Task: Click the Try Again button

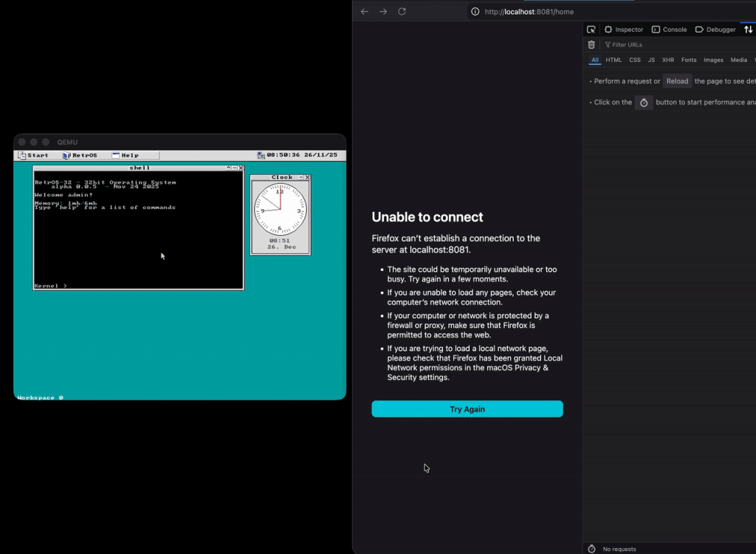Action: (x=467, y=408)
